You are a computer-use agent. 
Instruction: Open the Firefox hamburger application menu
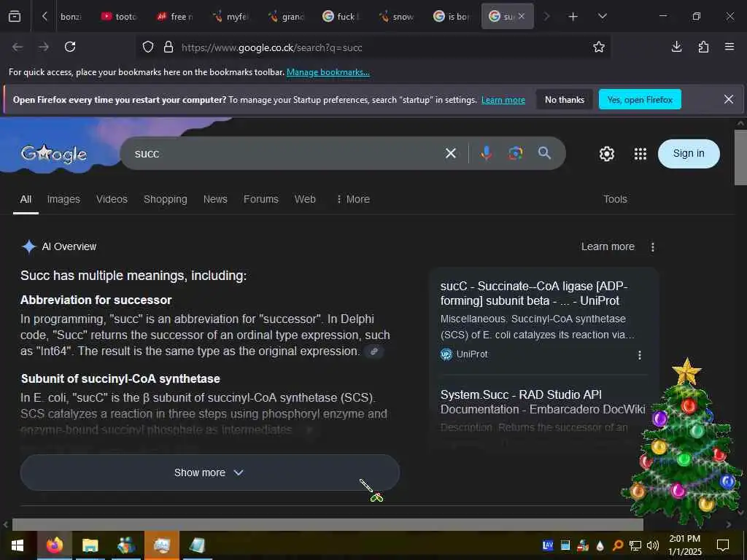pyautogui.click(x=729, y=47)
